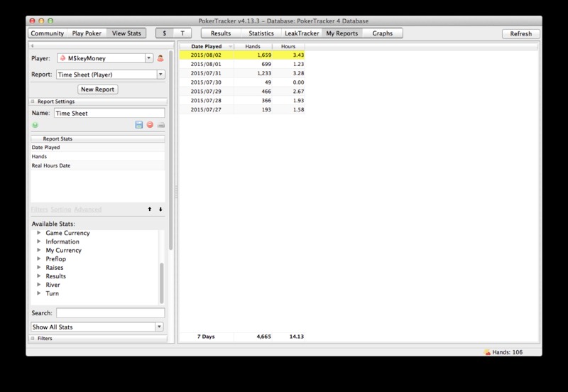This screenshot has height=392, width=568.
Task: Toggle the T tournament mode button
Action: 182,33
